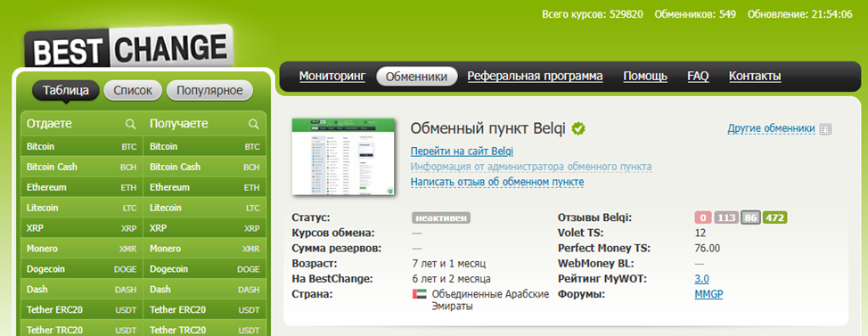Image resolution: width=868 pixels, height=336 pixels.
Task: Open the FAQ menu item
Action: tap(698, 77)
